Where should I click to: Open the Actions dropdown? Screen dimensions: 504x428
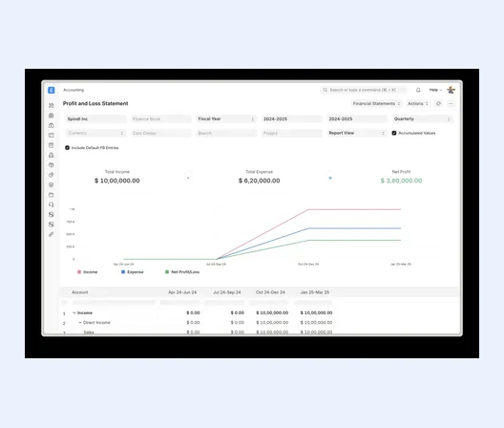[418, 103]
